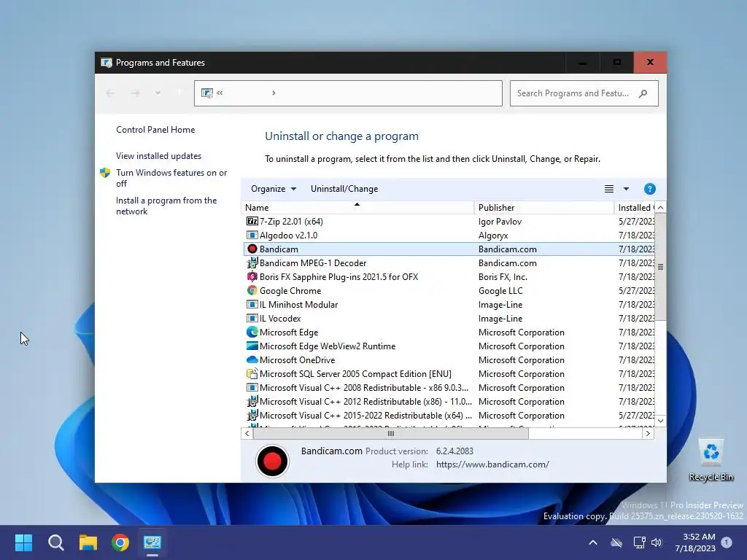747x560 pixels.
Task: Open Control Panel Home link
Action: 155,130
